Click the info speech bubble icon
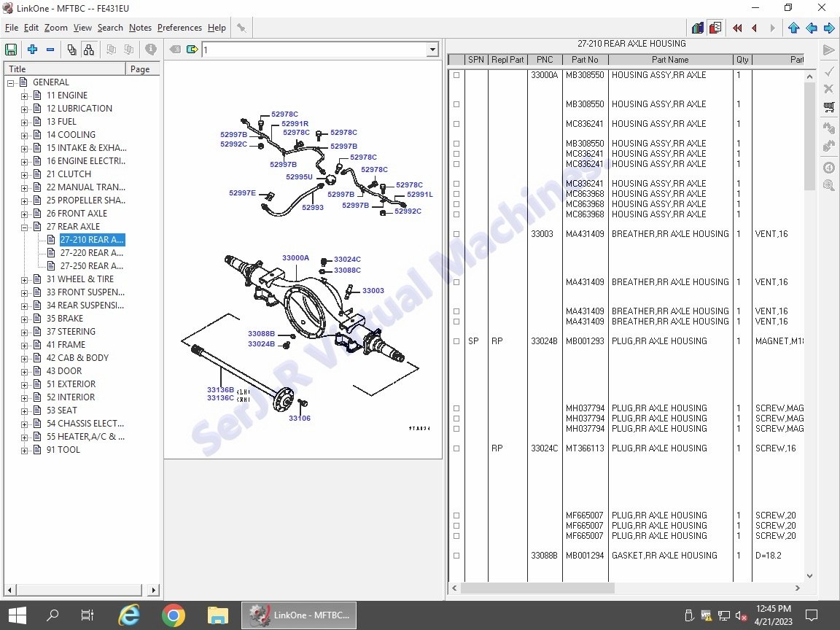Viewport: 840px width, 630px height. tap(151, 50)
